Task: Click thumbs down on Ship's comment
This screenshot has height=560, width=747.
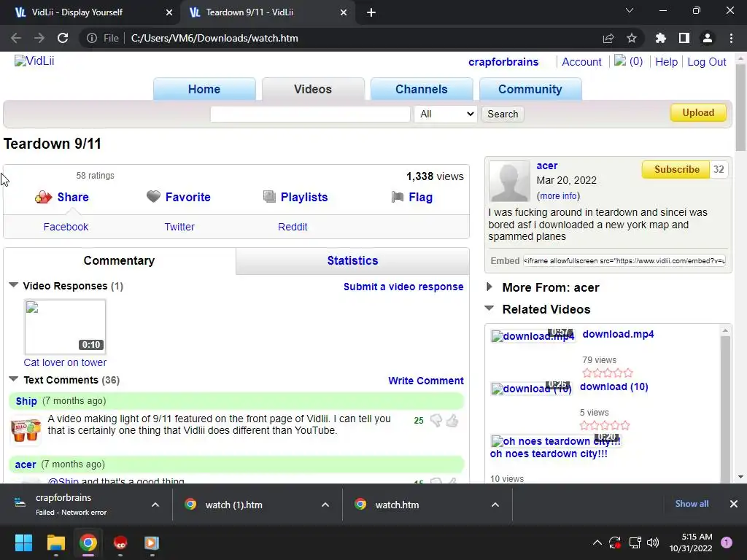Action: pyautogui.click(x=436, y=421)
